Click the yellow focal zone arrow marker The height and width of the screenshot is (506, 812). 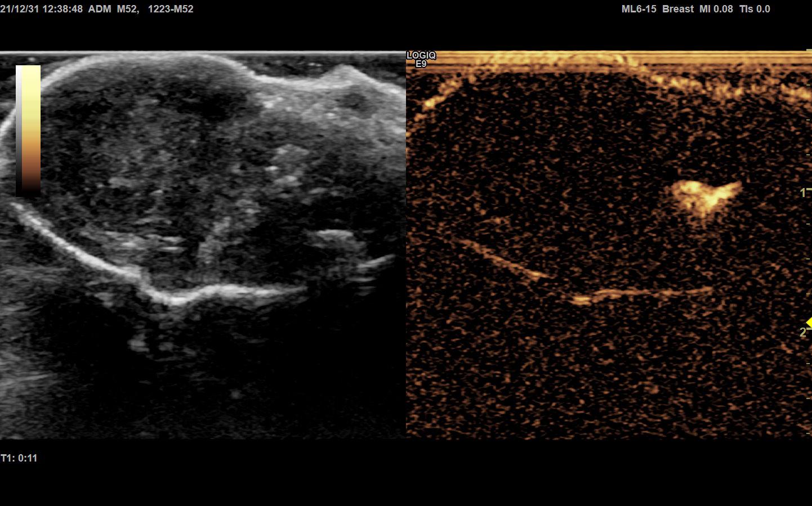click(809, 322)
